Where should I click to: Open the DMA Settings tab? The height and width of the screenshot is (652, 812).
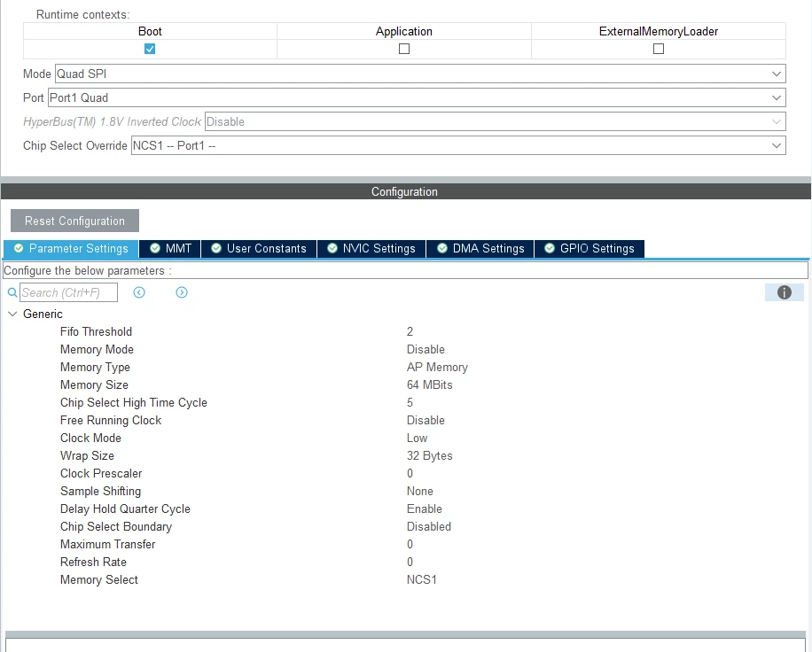click(480, 248)
